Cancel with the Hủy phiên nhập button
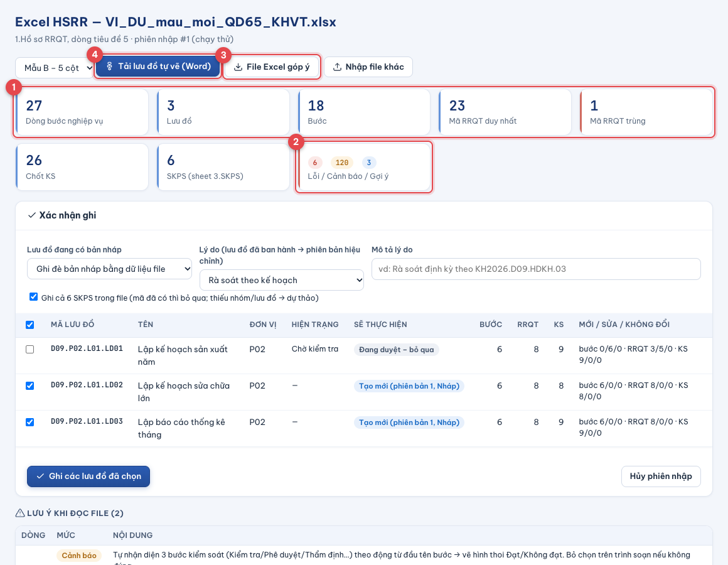The width and height of the screenshot is (728, 565). pyautogui.click(x=661, y=476)
